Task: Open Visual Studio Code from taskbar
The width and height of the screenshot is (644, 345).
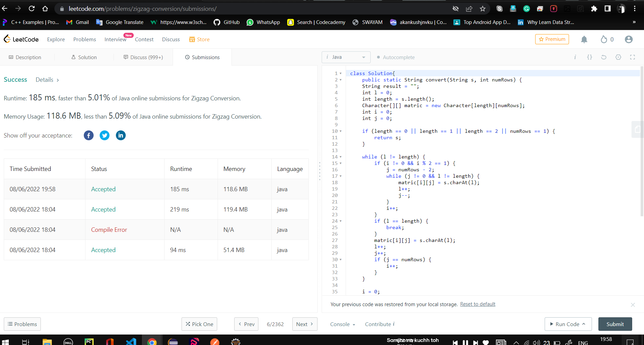Action: tap(131, 342)
